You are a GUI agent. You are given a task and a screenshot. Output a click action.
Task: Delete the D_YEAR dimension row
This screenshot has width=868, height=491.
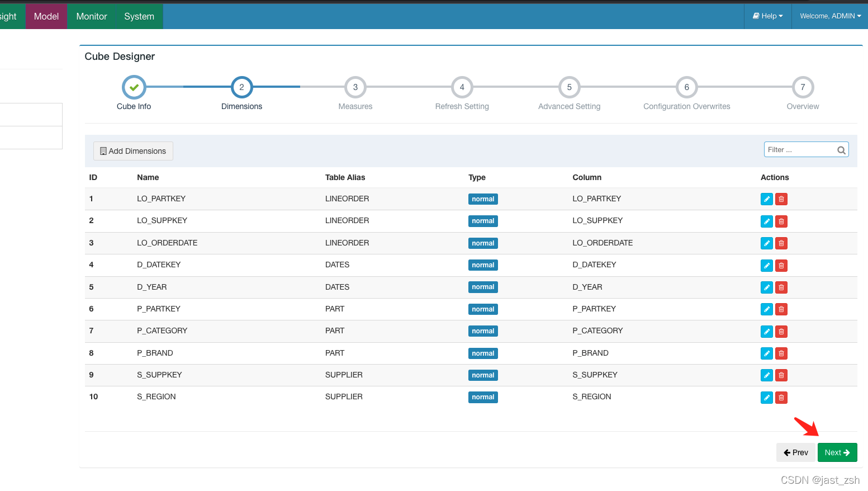[781, 287]
